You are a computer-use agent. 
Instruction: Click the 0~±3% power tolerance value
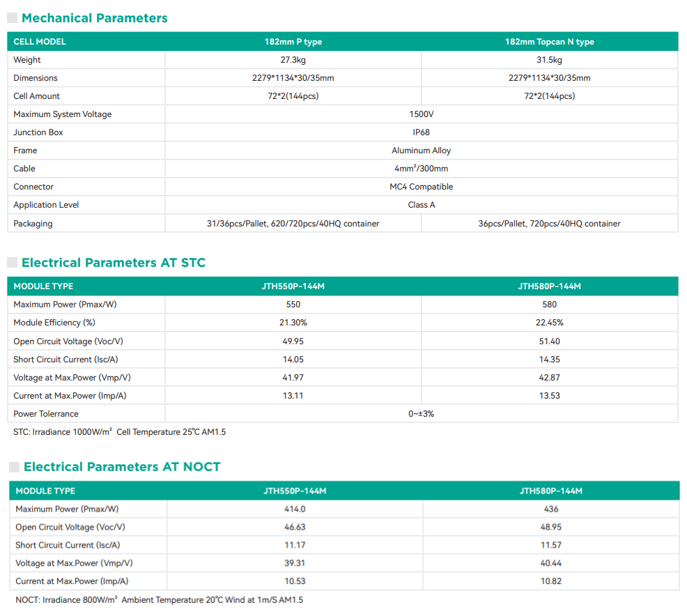(x=421, y=414)
